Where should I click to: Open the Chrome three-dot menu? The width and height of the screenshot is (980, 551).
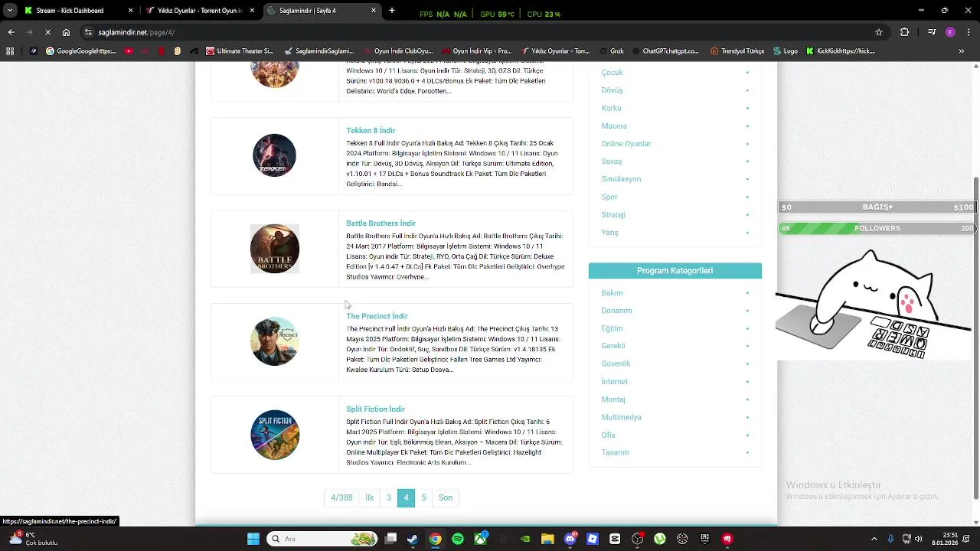pyautogui.click(x=968, y=32)
